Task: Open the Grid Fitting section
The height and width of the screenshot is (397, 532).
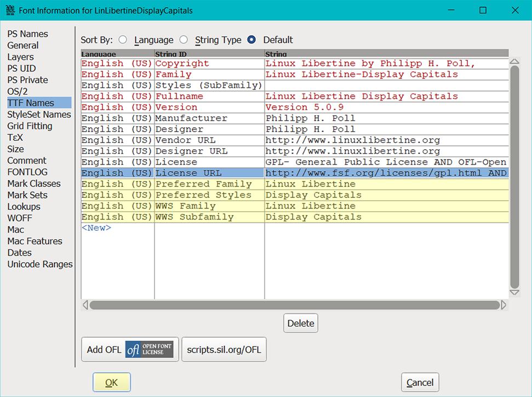Action: pos(30,126)
